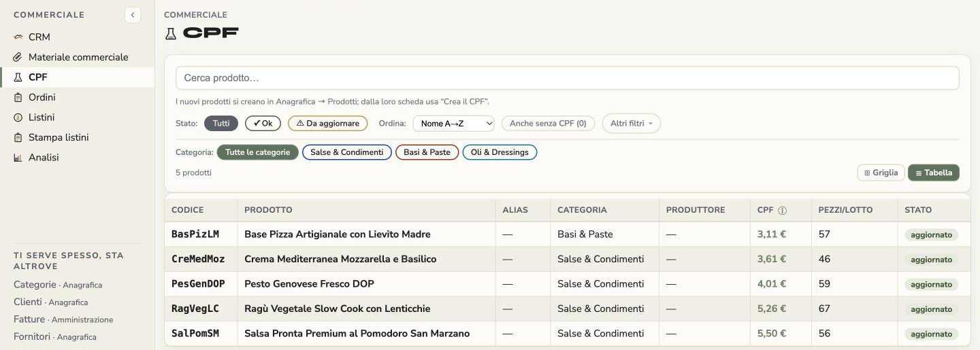Click the bar chart icon beside Analisi

tap(18, 158)
